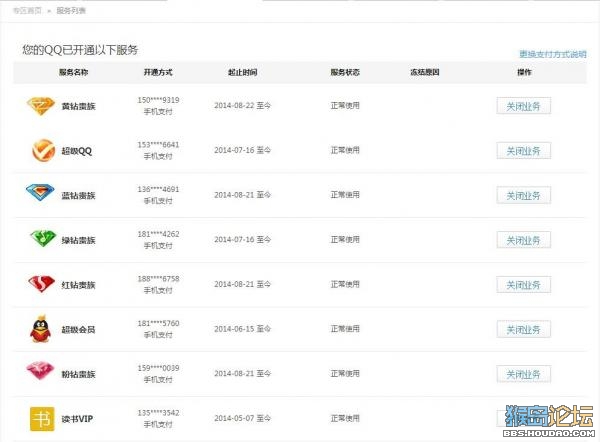
Task: Click the date 2014-08-22 至今
Action: 243,106
